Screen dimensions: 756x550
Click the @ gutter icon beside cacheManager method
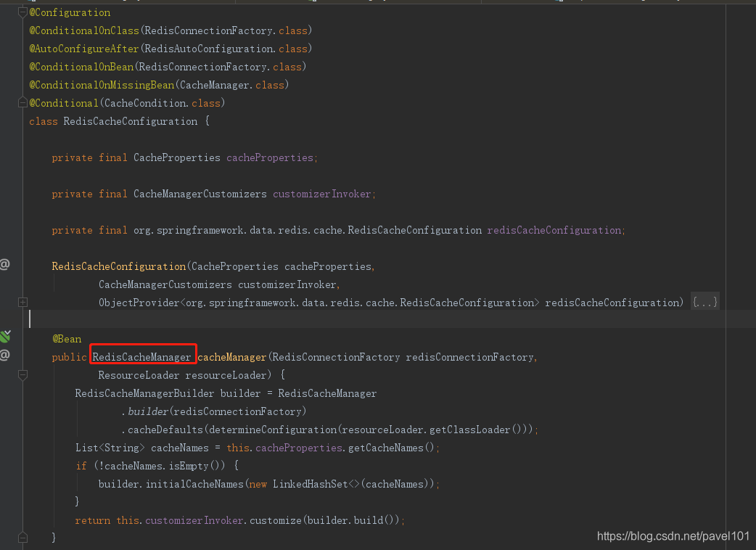[x=4, y=356]
